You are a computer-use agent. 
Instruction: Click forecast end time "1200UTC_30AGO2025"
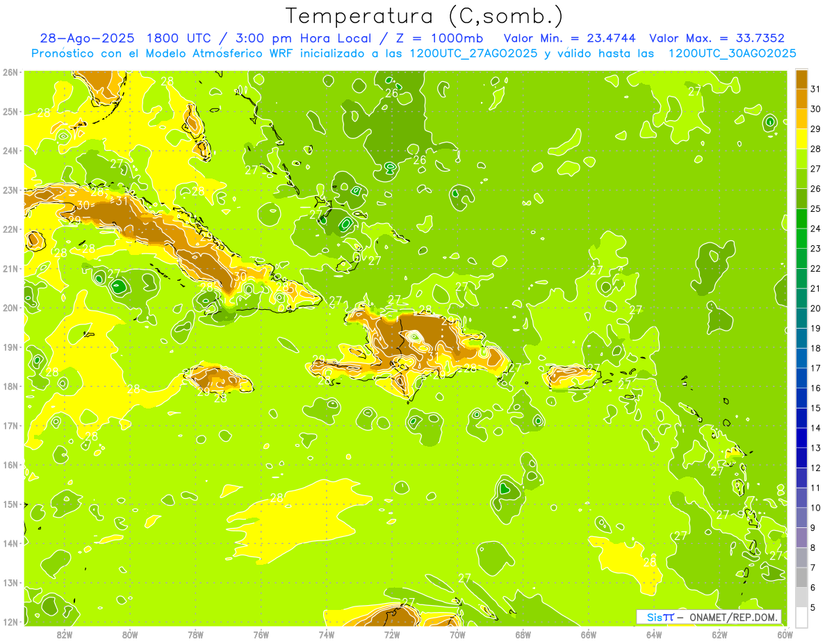coord(732,53)
